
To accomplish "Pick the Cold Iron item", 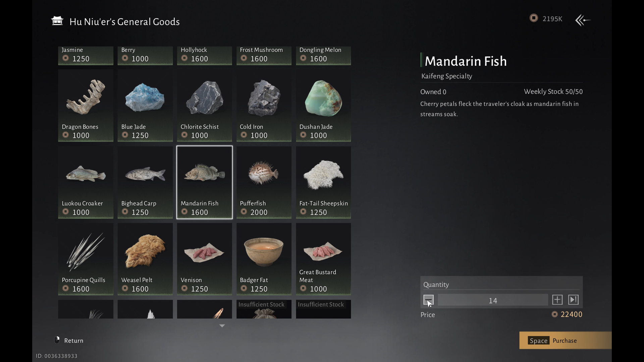I will [264, 105].
